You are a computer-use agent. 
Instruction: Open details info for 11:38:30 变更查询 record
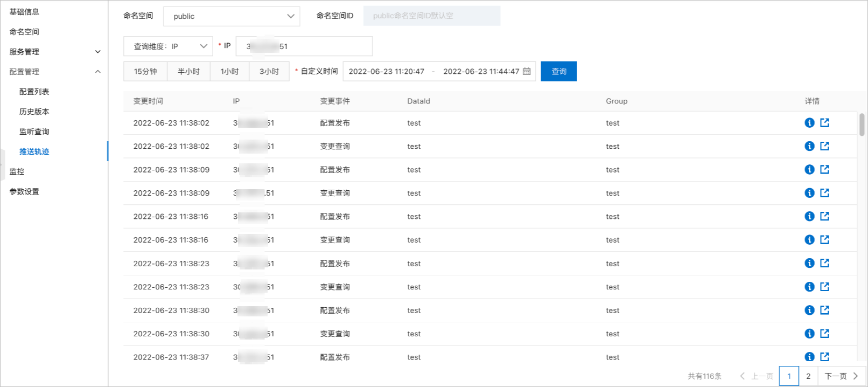pos(809,334)
